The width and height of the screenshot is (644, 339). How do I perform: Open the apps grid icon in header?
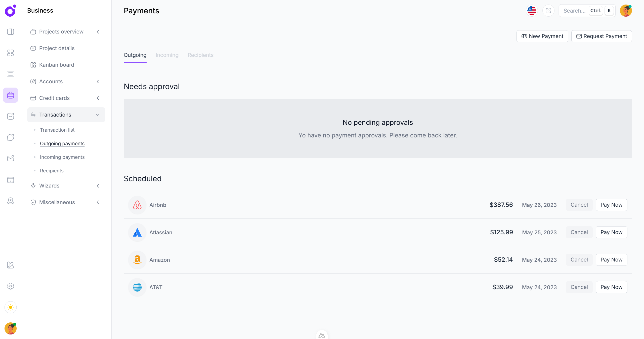(x=548, y=11)
